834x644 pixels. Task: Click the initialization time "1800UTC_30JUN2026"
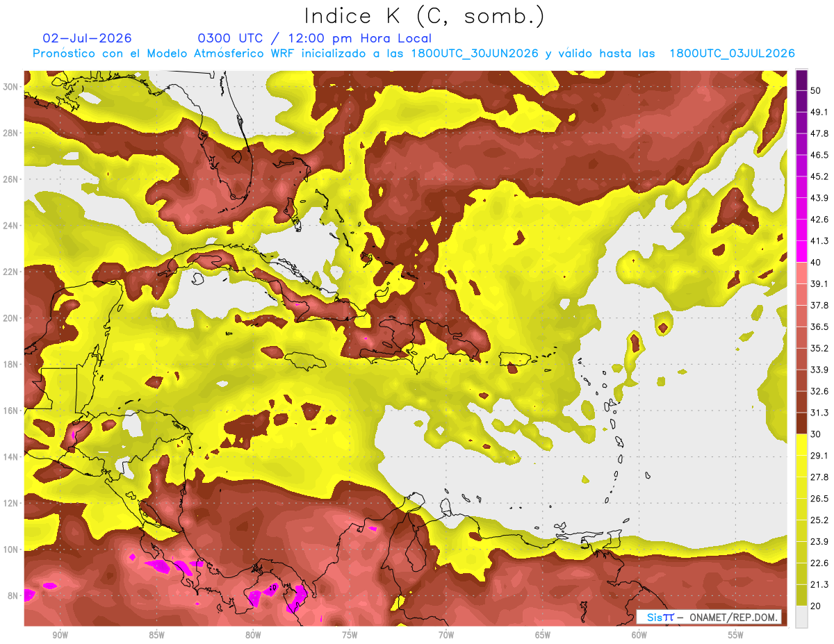coord(474,53)
